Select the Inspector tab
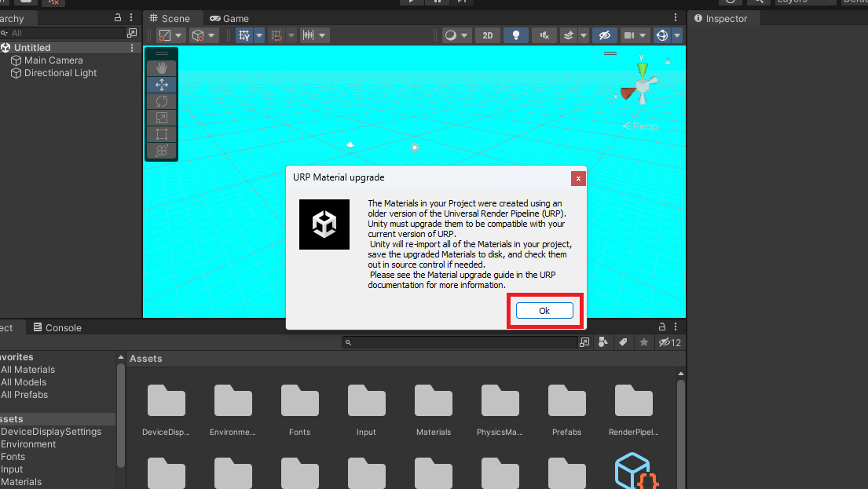868x489 pixels. coord(721,18)
